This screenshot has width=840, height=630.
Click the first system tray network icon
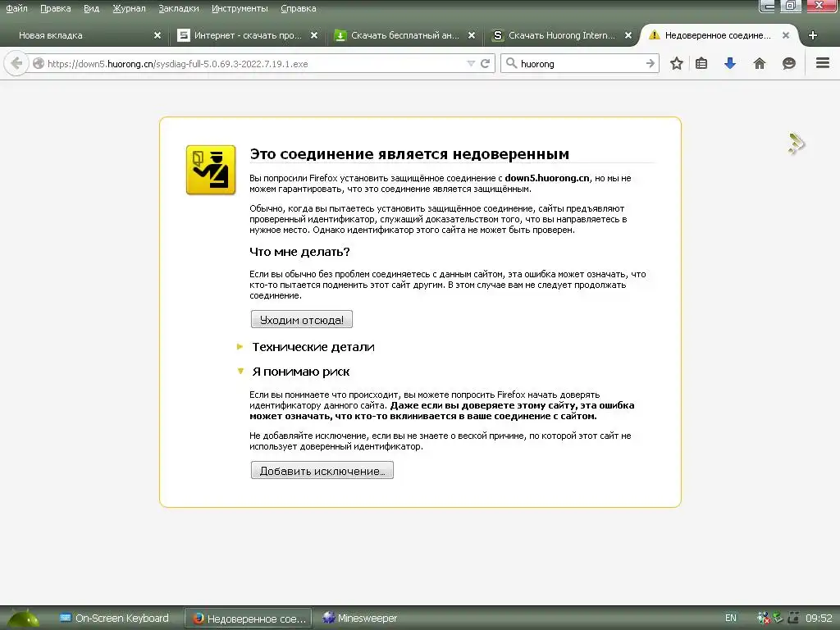point(763,619)
